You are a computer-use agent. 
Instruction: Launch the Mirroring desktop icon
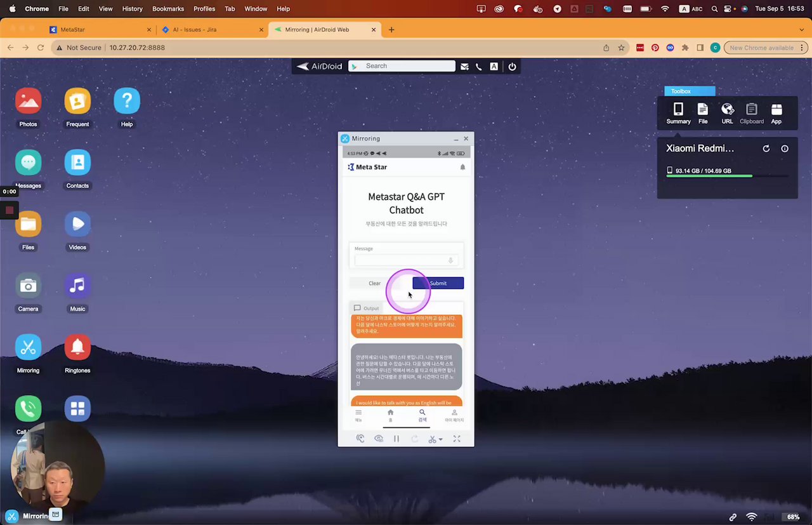click(x=28, y=347)
